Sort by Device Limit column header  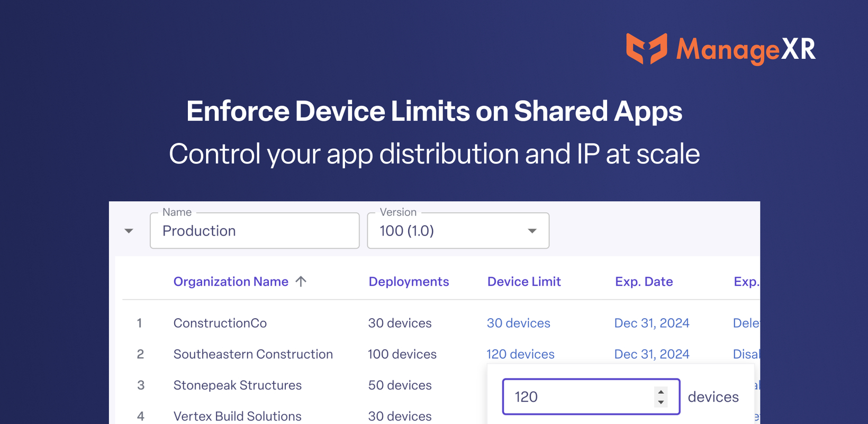(x=524, y=282)
